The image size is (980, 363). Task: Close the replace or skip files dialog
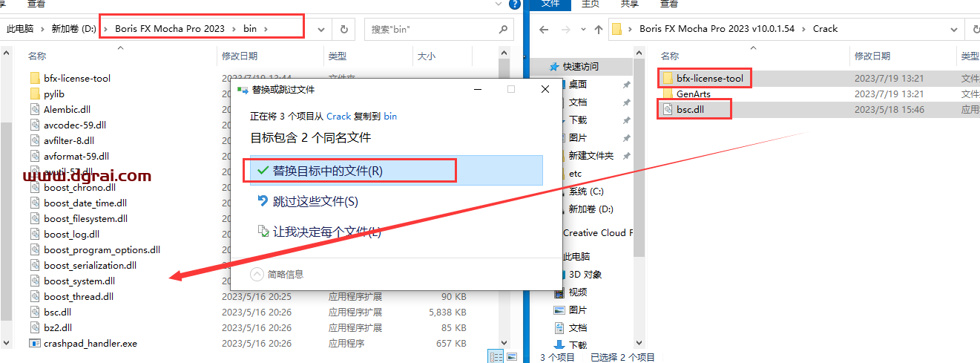coord(545,89)
